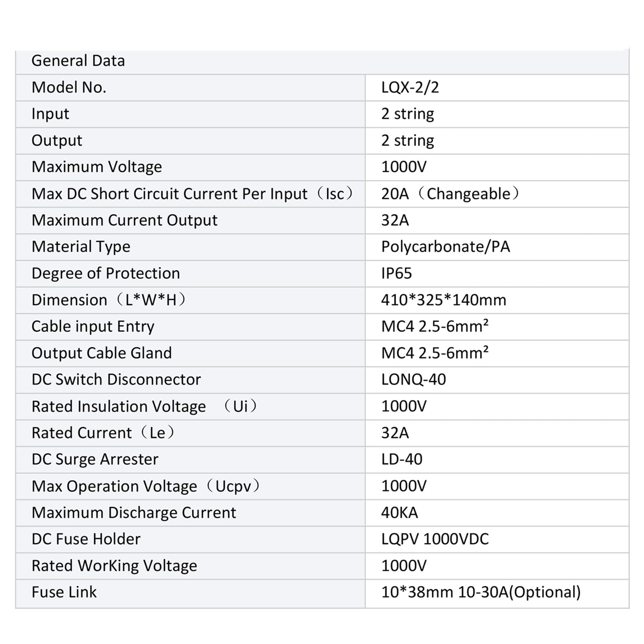Select the LONQ-40 disconnector value

(413, 380)
